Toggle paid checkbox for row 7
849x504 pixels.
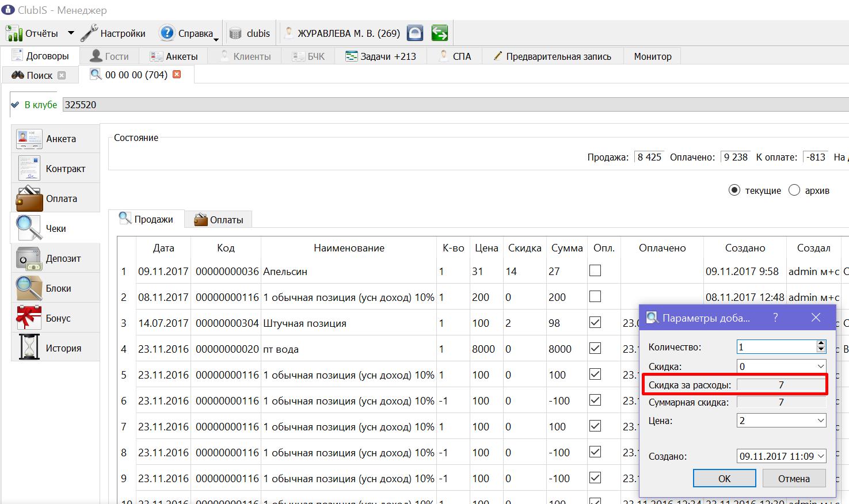coord(595,426)
